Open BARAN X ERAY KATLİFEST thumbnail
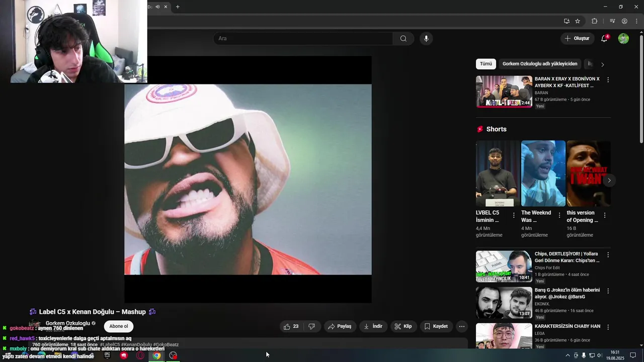Viewport: 644px width, 362px height. click(504, 92)
